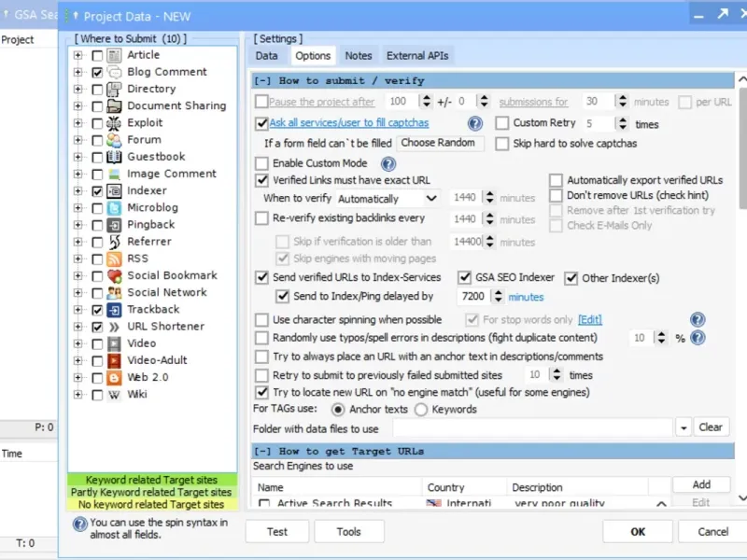The height and width of the screenshot is (560, 747).
Task: Confirm with the OK button
Action: [638, 531]
